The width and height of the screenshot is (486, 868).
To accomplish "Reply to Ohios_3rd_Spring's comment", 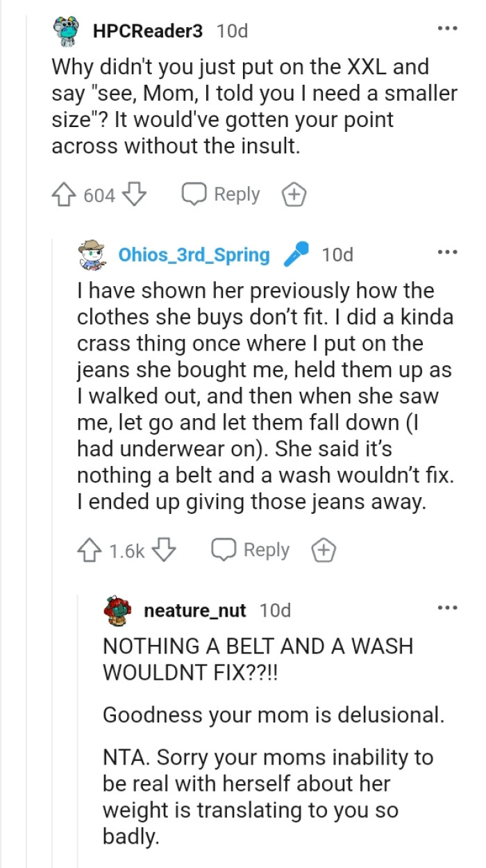I will point(250,551).
